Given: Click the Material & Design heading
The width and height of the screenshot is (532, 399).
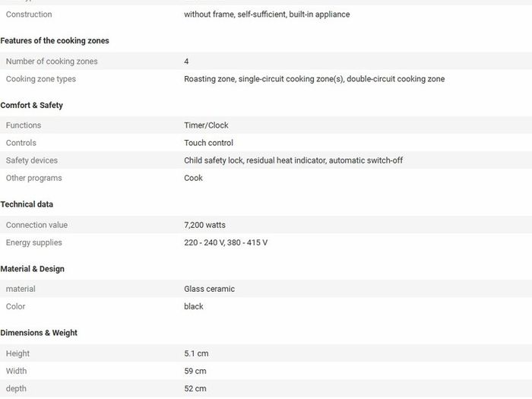Looking at the screenshot, I should tap(32, 269).
